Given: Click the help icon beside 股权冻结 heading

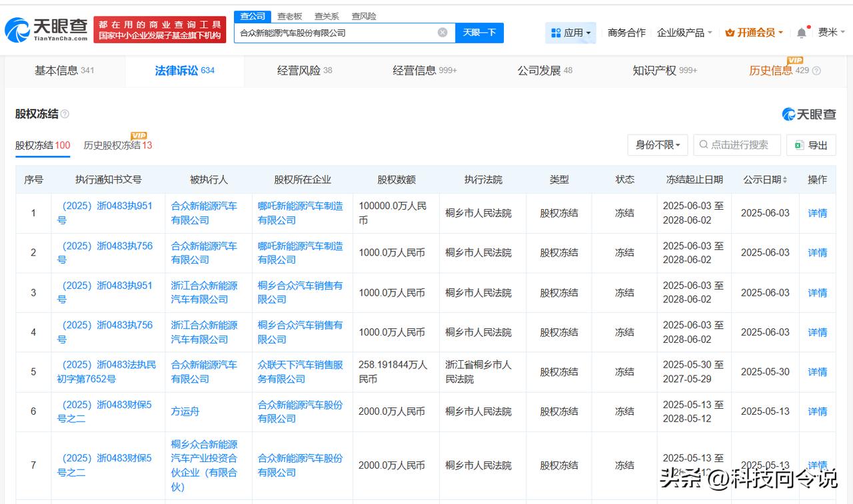Looking at the screenshot, I should coord(65,114).
